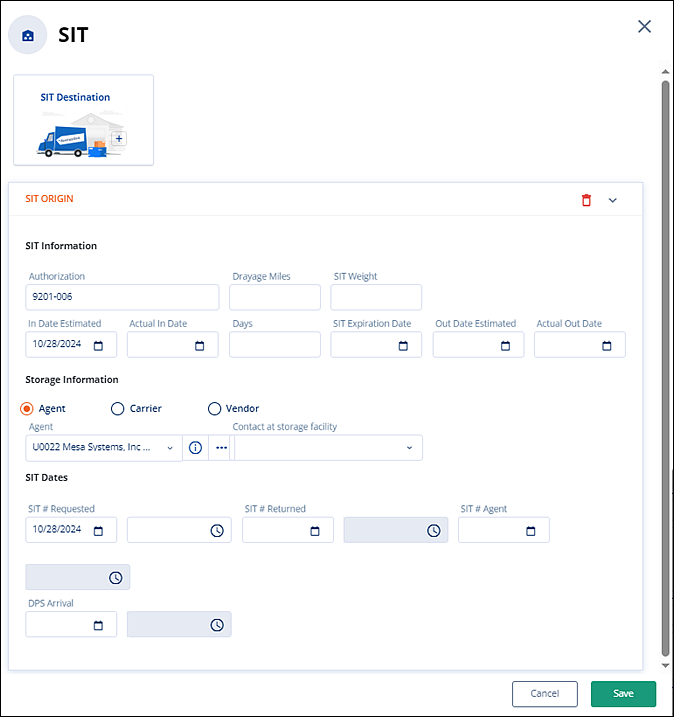
Task: Open the Agent dropdown list
Action: coord(170,448)
